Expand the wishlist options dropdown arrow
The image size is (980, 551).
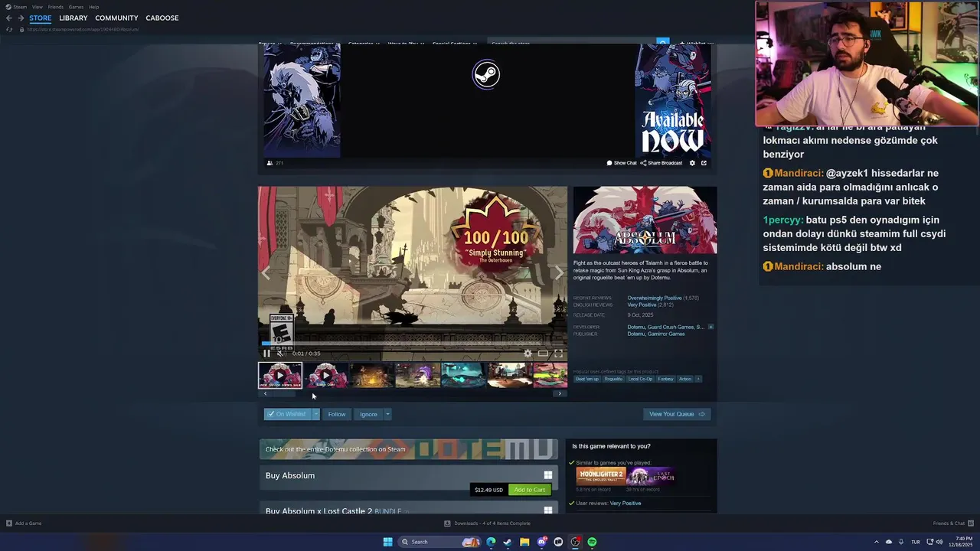pos(315,414)
